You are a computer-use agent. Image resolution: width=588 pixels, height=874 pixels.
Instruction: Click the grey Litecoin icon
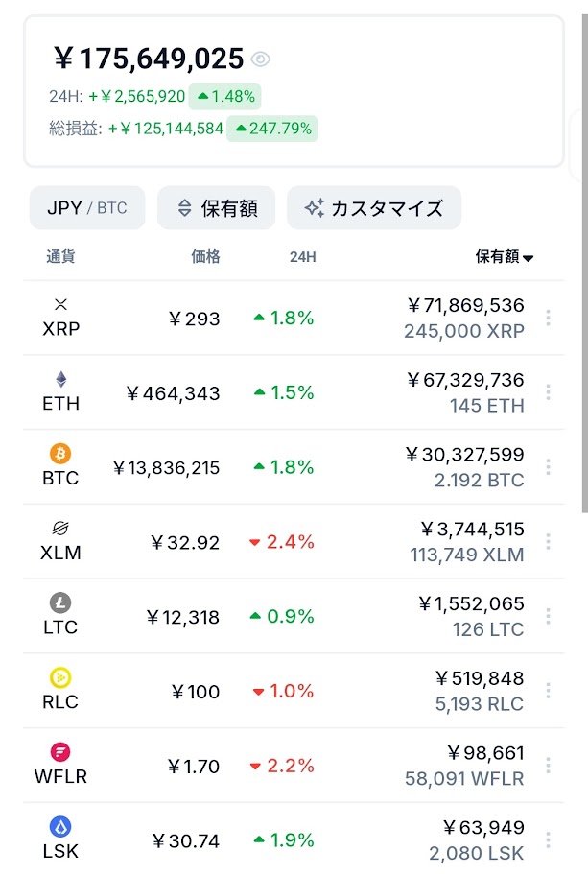coord(60,603)
